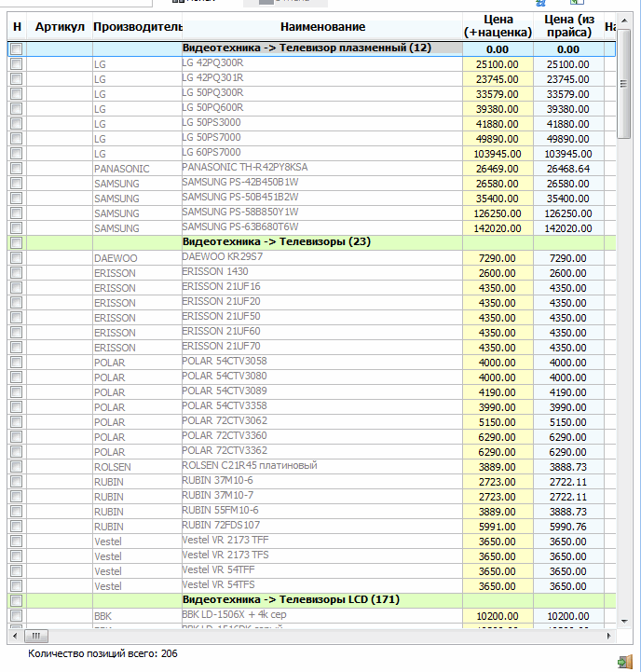Check the box for LG 42PQ300R
The image size is (641, 672).
(16, 64)
